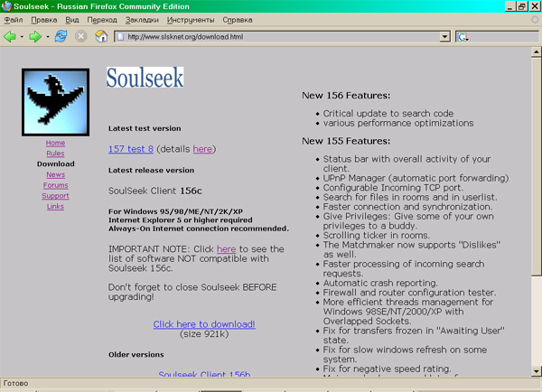This screenshot has height=392, width=542.
Task: Click the 'New 155 Features:' heading
Action: coord(346,141)
